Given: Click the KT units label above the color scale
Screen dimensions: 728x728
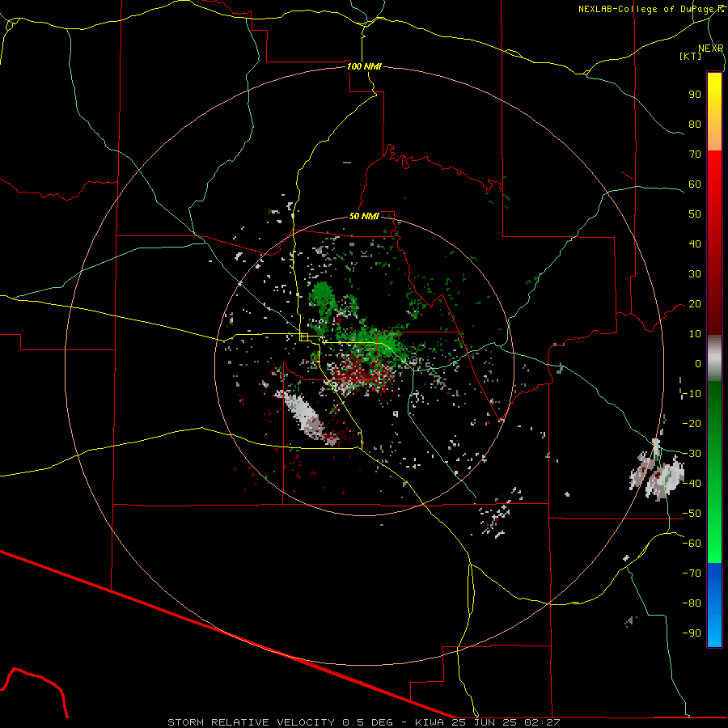Looking at the screenshot, I should 691,56.
